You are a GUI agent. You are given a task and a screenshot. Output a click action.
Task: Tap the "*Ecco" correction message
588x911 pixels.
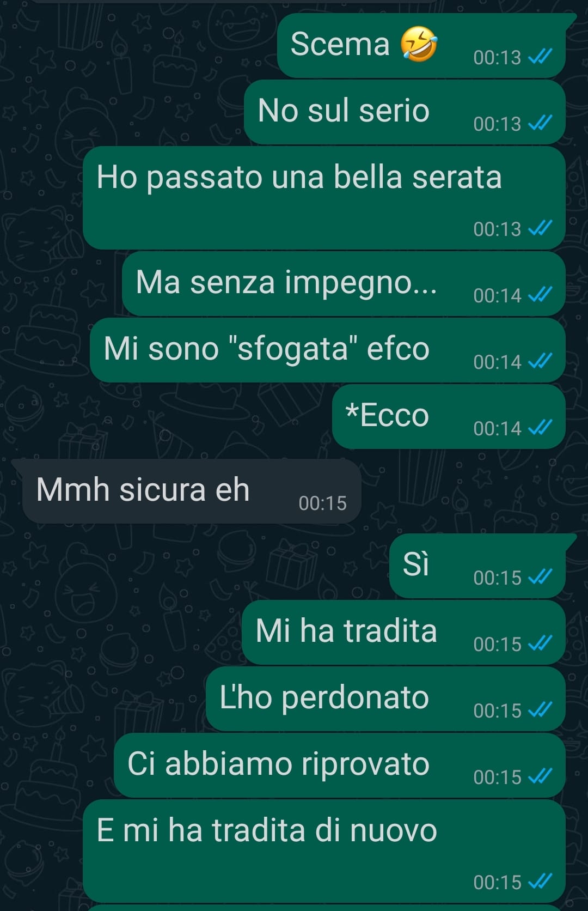pos(449,416)
